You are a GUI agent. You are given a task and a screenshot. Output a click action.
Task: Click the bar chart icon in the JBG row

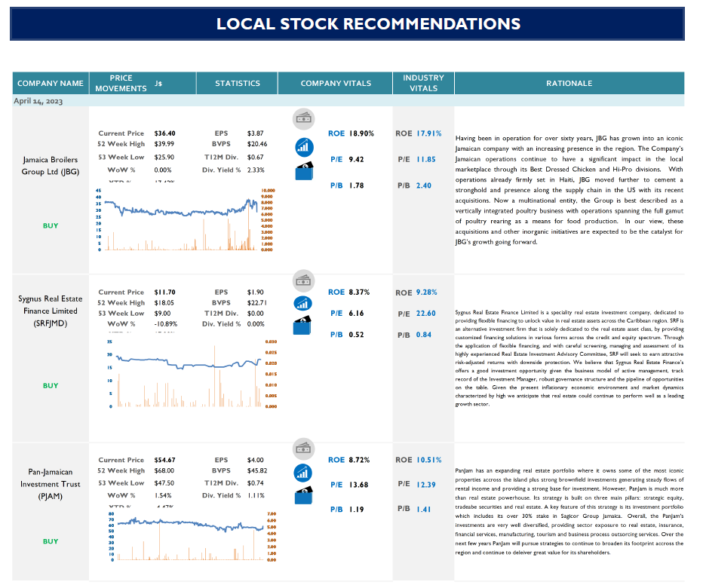pyautogui.click(x=304, y=147)
